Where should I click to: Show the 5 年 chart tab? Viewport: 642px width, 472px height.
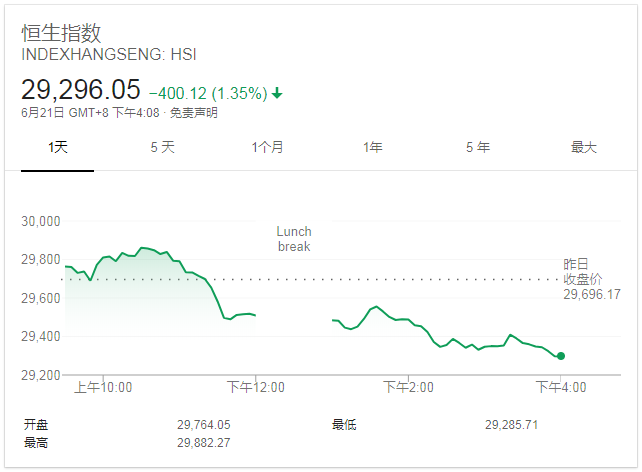(x=478, y=147)
